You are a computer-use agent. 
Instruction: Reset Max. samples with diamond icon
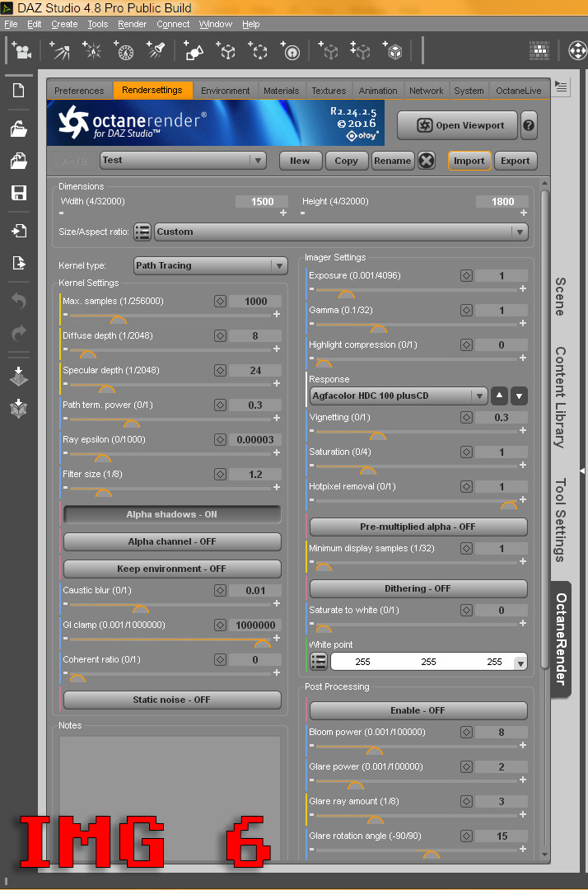[x=221, y=302]
